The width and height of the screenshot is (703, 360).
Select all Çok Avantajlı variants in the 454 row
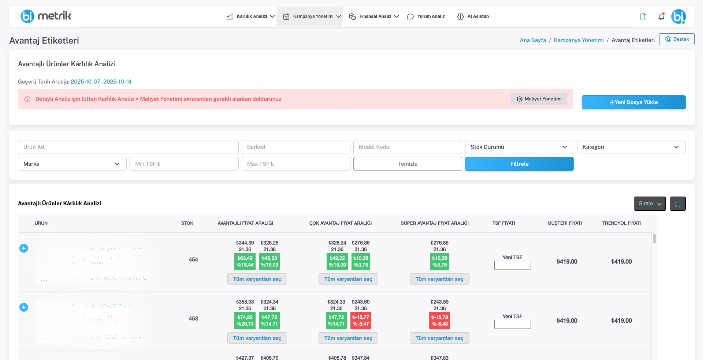tap(348, 279)
